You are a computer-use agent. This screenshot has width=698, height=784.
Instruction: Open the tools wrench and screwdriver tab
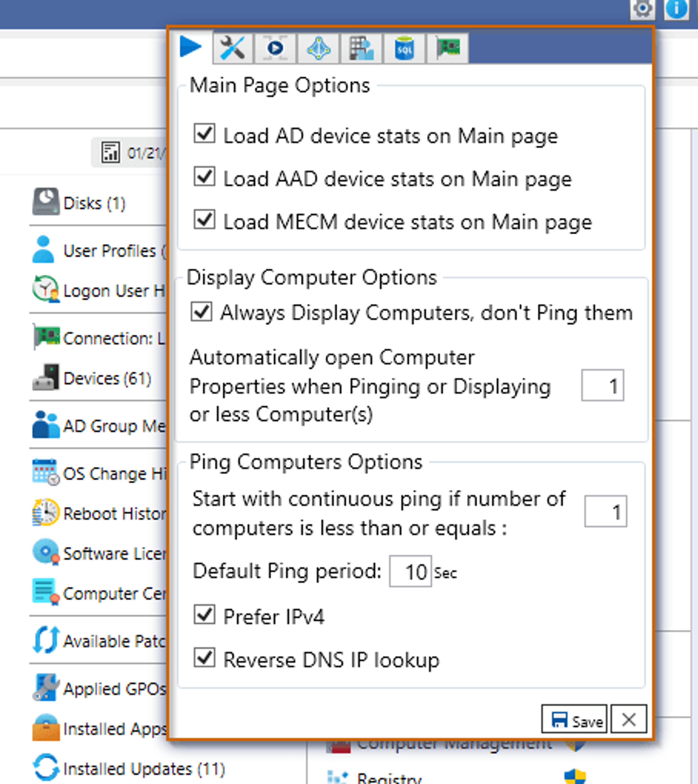click(x=233, y=48)
